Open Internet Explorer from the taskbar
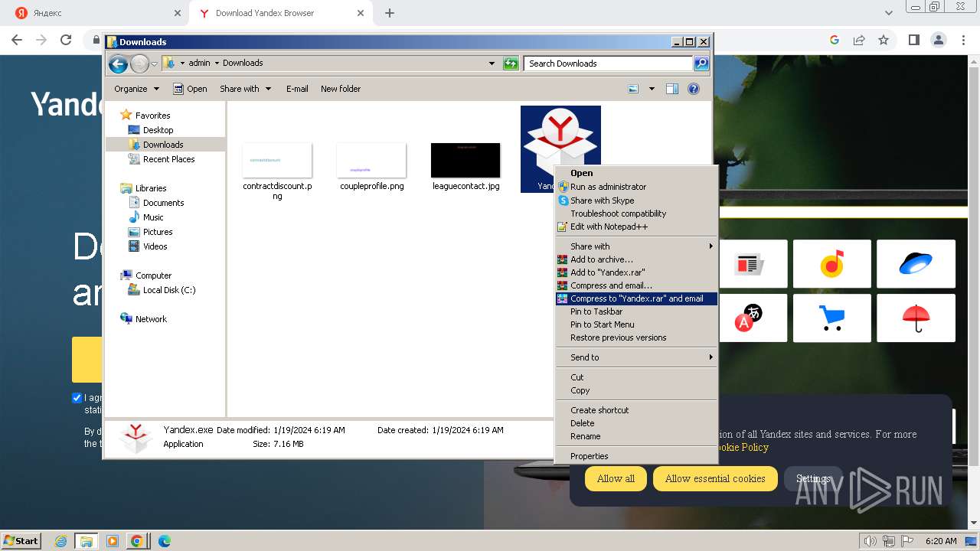The image size is (980, 551). [61, 541]
